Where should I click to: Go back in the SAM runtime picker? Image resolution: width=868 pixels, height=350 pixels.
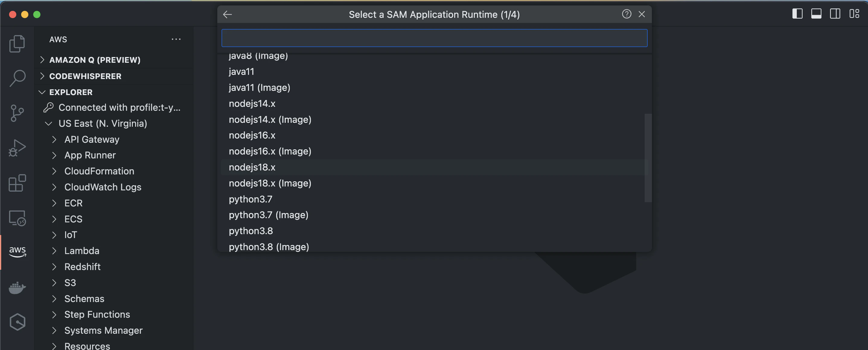click(228, 14)
